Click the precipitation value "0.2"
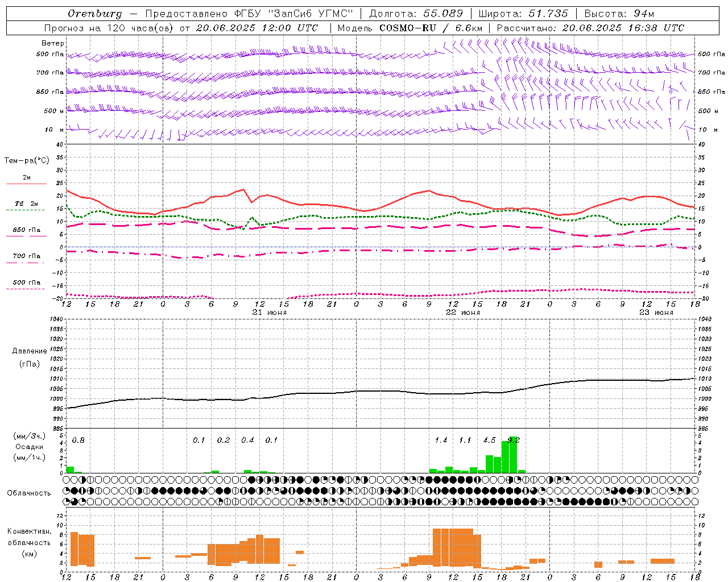This screenshot has width=728, height=582. pos(224,440)
